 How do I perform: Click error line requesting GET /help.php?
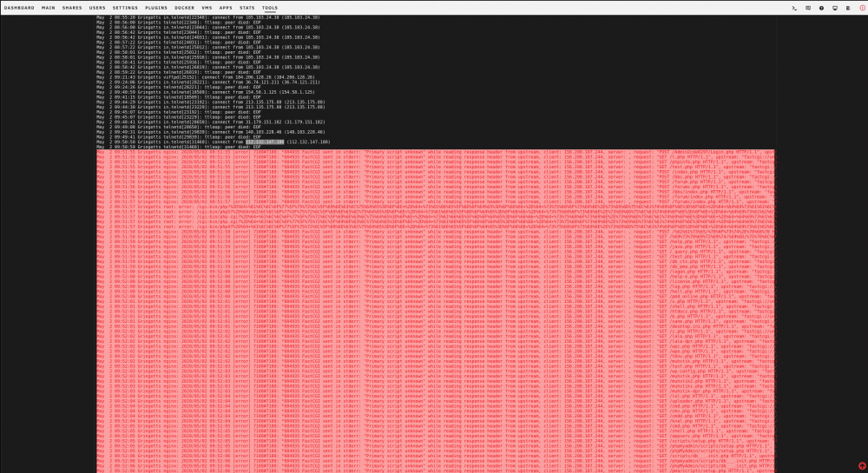click(x=437, y=242)
